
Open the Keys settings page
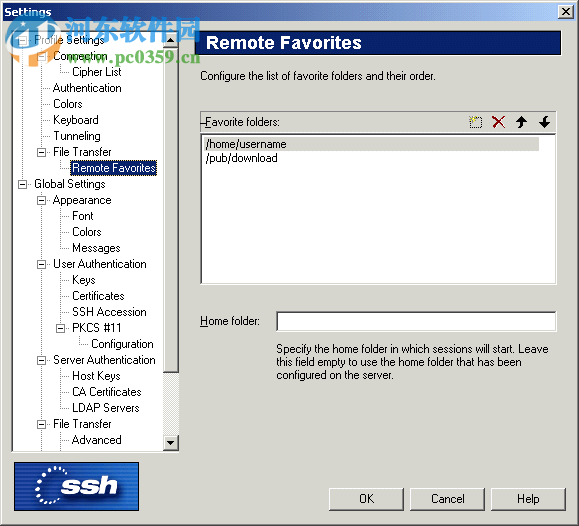coord(84,280)
